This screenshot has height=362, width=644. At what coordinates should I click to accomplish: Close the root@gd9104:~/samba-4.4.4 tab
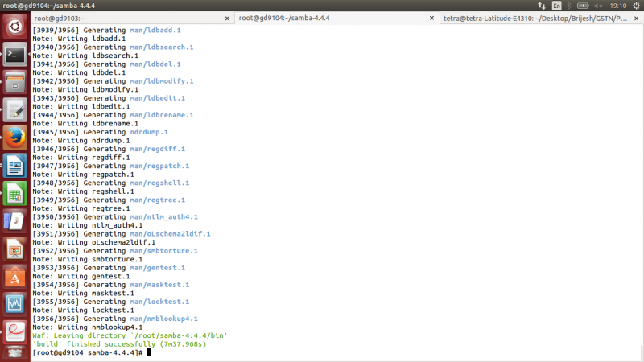click(431, 18)
